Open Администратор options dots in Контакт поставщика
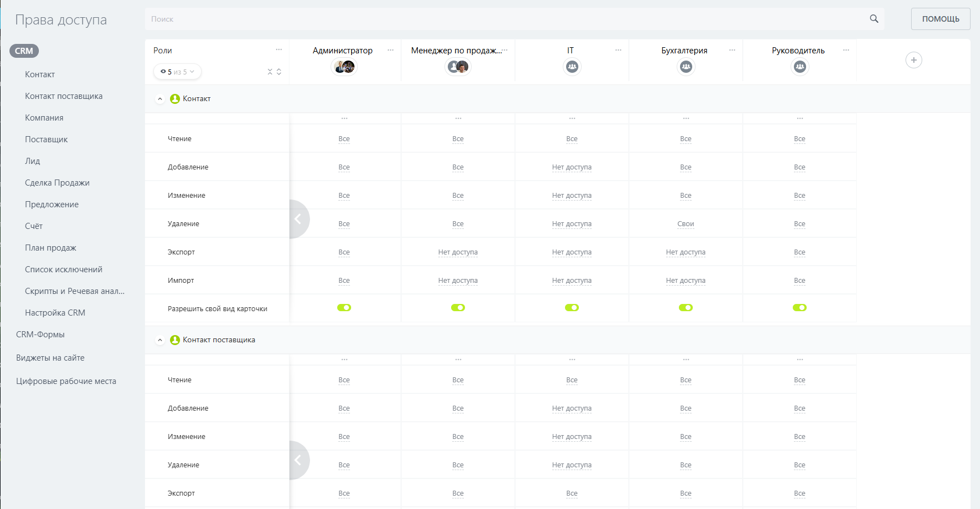The image size is (980, 509). (x=344, y=360)
